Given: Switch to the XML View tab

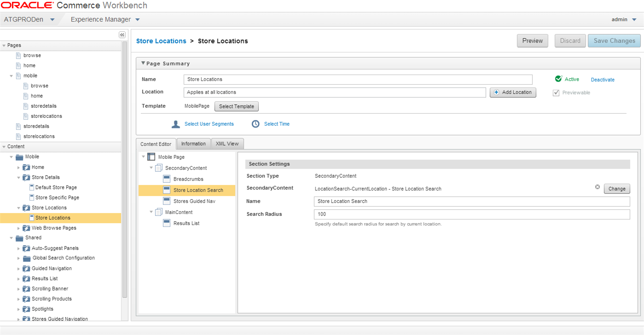Looking at the screenshot, I should click(227, 144).
